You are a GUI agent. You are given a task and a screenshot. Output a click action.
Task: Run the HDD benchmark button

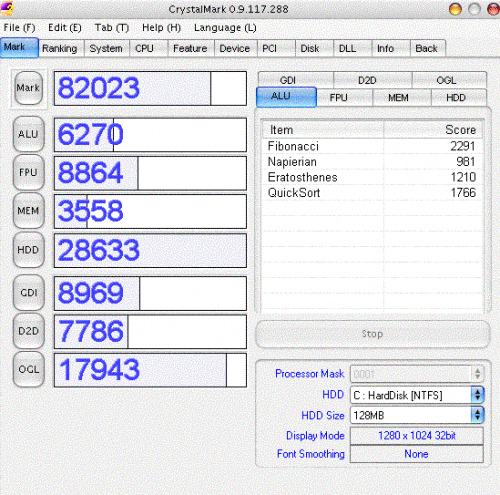click(x=28, y=250)
